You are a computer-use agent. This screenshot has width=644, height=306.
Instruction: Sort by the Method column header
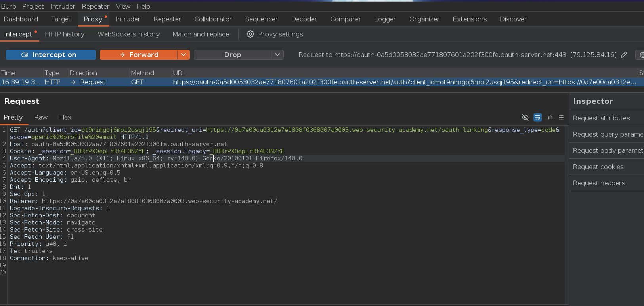pos(151,73)
